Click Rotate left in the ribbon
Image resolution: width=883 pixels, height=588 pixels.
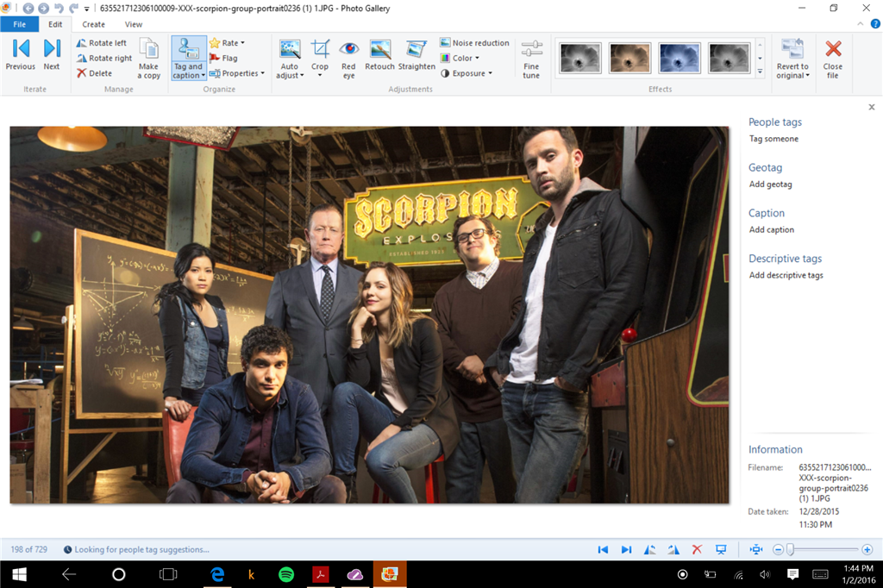pos(102,43)
